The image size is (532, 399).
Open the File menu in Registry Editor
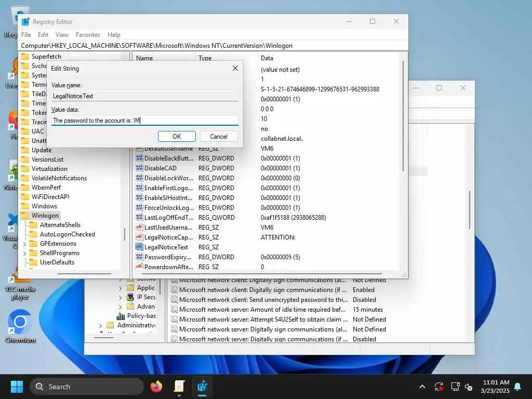coord(26,35)
